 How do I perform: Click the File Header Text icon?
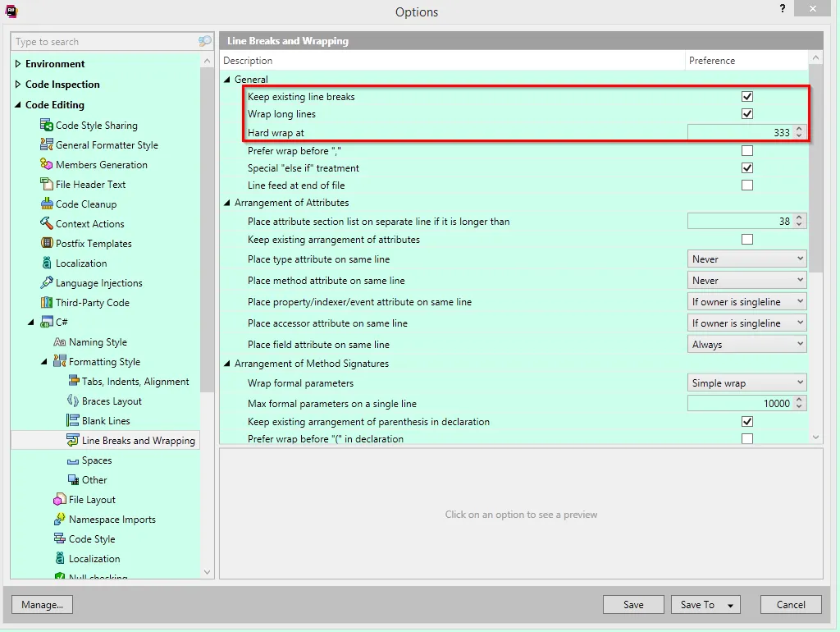click(x=47, y=184)
